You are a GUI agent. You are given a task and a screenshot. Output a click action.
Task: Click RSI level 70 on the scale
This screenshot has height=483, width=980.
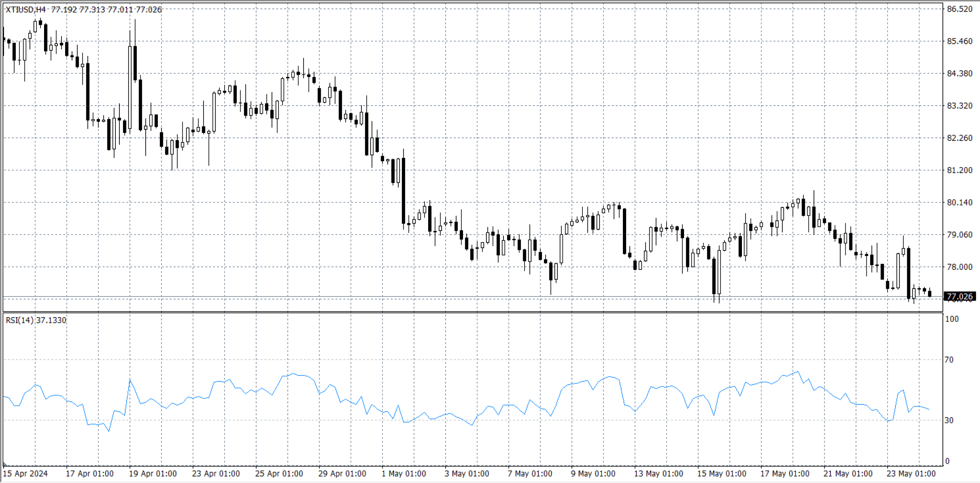[949, 360]
